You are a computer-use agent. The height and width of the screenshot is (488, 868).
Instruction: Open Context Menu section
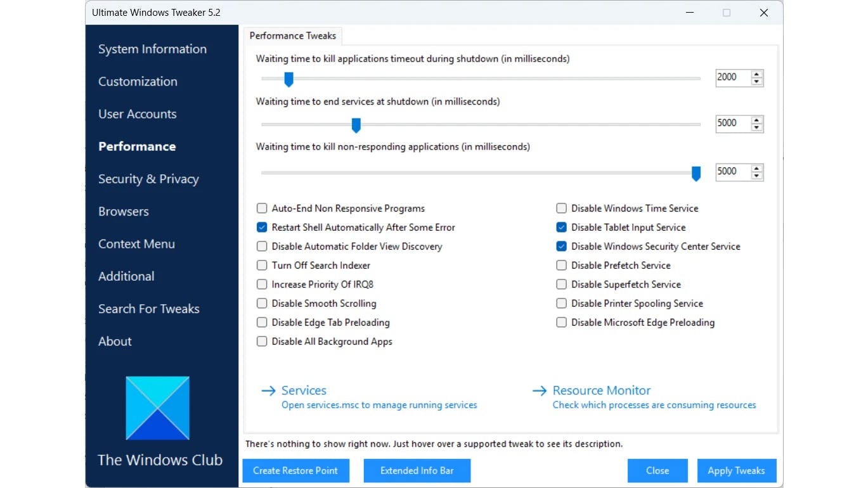tap(136, 244)
